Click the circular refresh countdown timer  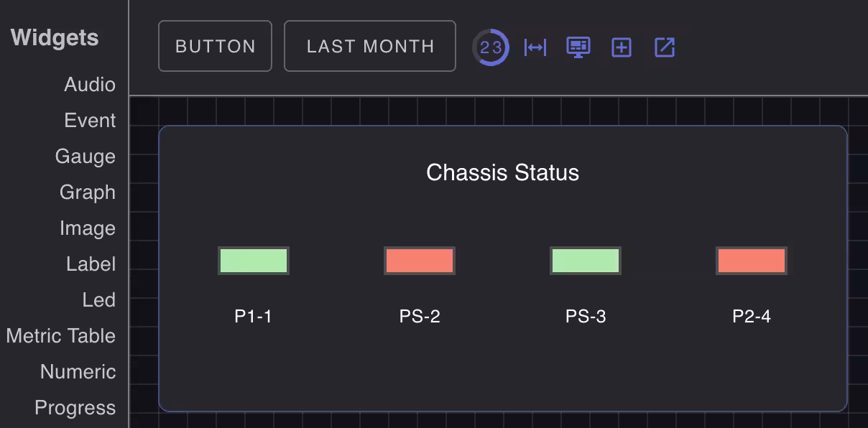pyautogui.click(x=491, y=47)
